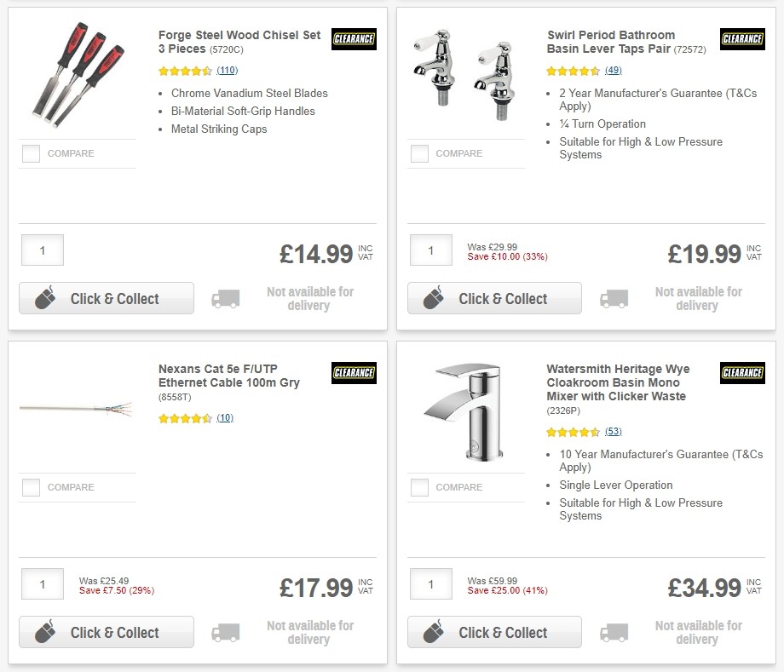784x672 pixels.
Task: Click the delivery truck icon under Watersmith mixer
Action: (x=614, y=632)
